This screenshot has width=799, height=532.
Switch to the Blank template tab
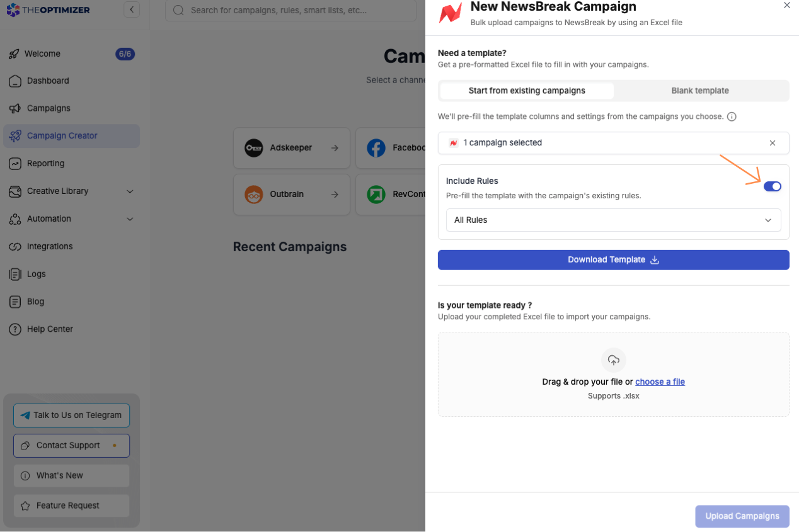700,91
